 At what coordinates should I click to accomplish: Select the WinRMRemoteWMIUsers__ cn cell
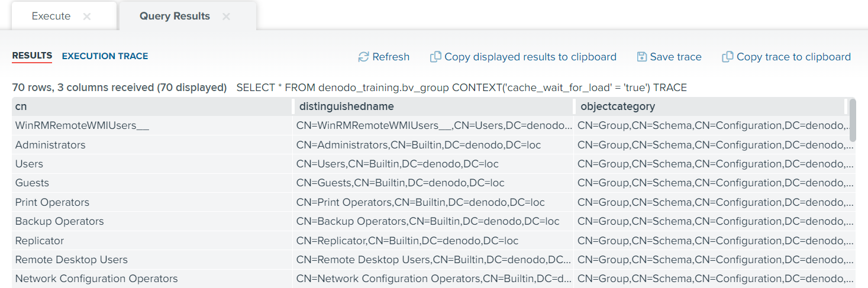[x=152, y=125]
